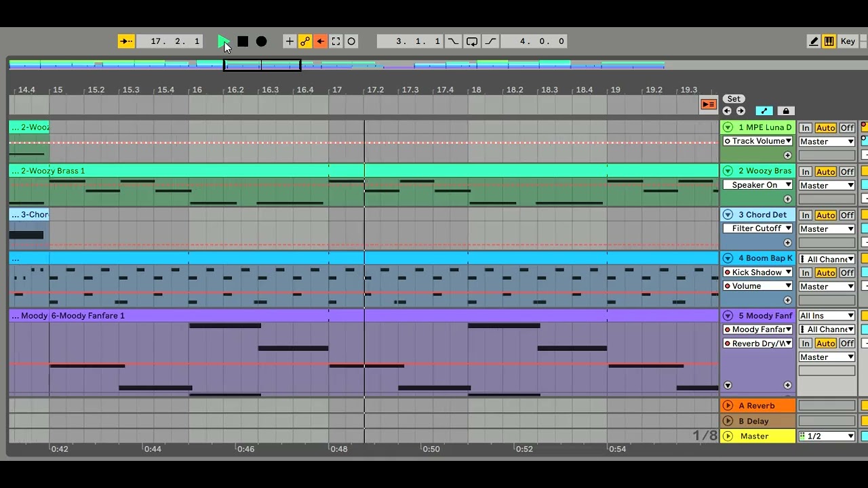
Task: Arm the Arrangement Record button
Action: pyautogui.click(x=262, y=41)
